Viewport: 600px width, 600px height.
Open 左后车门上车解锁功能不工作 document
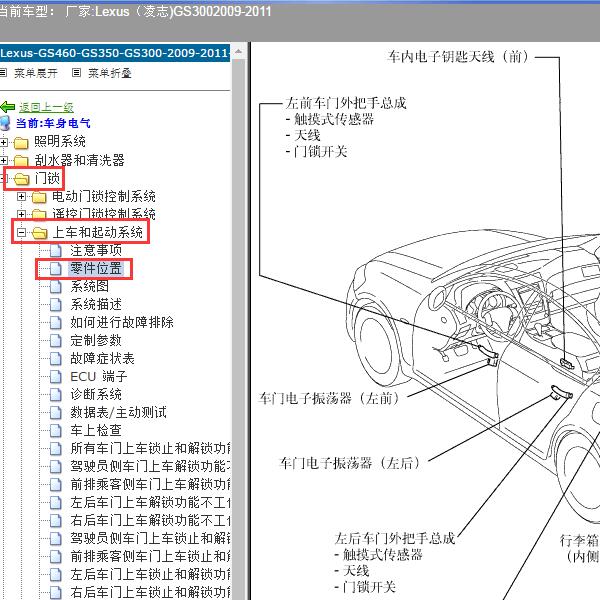click(x=151, y=502)
